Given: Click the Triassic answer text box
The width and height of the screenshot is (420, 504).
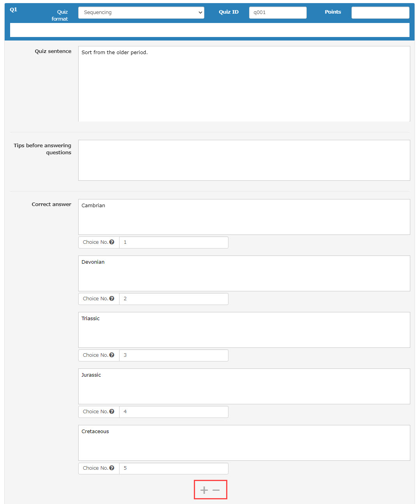Looking at the screenshot, I should tap(244, 330).
